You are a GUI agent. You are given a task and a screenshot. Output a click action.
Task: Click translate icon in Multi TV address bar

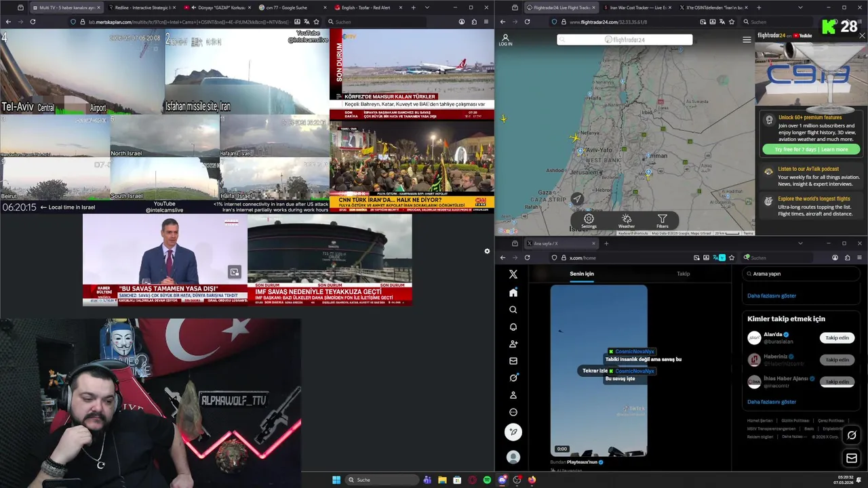(x=307, y=22)
